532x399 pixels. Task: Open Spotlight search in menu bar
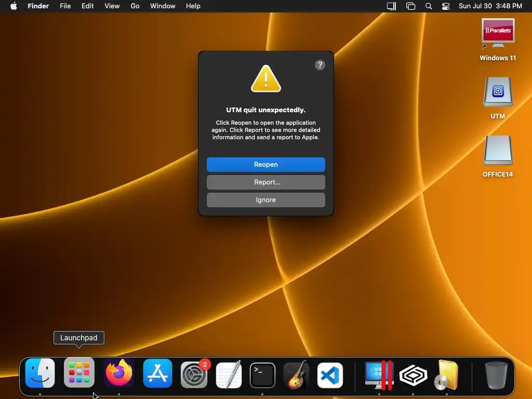[x=429, y=6]
